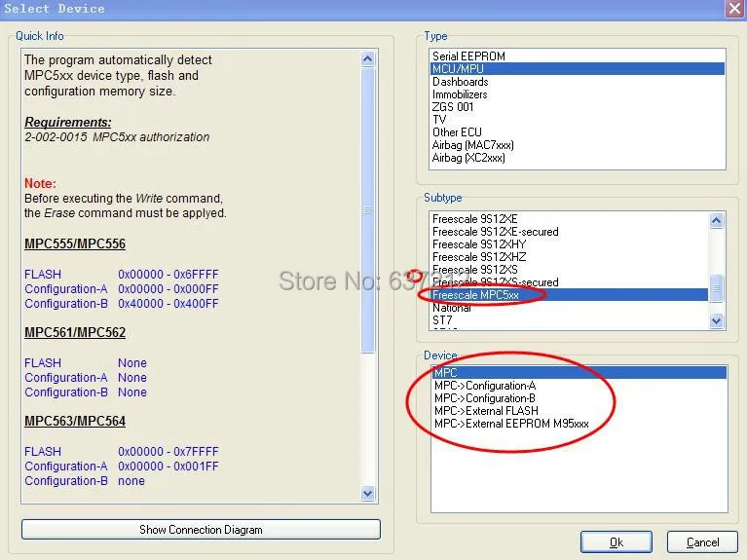Select Freescale 9S12XE subtype
Image resolution: width=747 pixels, height=560 pixels.
(570, 219)
